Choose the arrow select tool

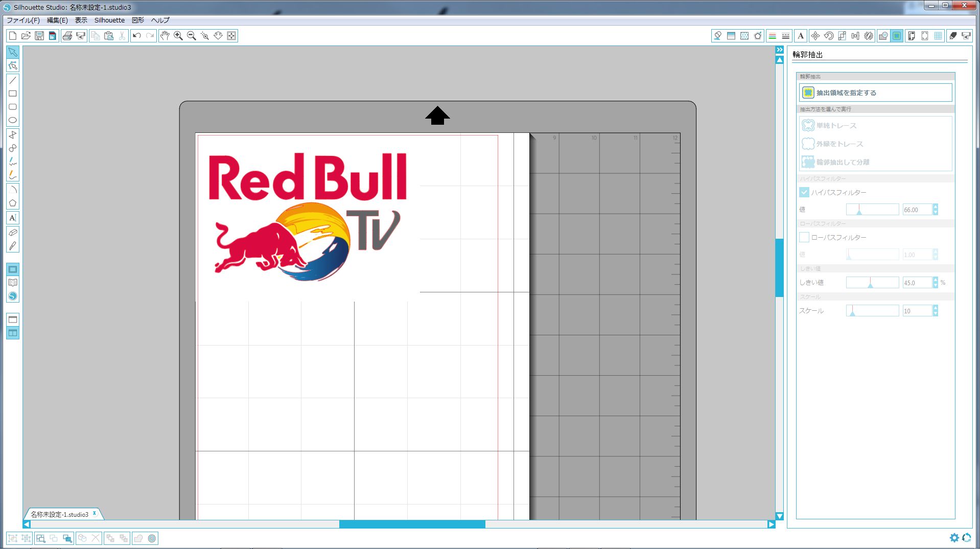(13, 52)
